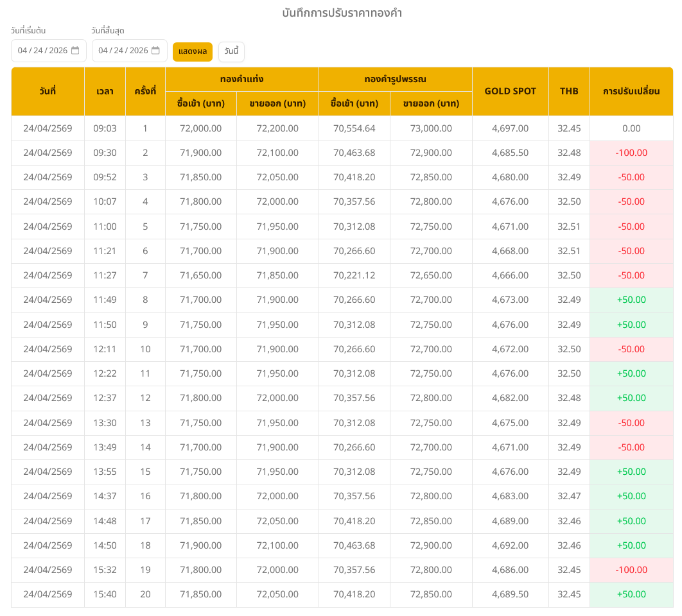Screen dimensions: 682x616
Task: Click the -100.00 change cell at 15:32
Action: pyautogui.click(x=631, y=570)
